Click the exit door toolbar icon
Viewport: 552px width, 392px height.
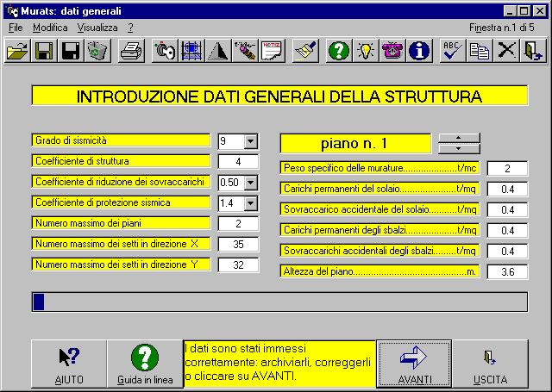pos(533,52)
